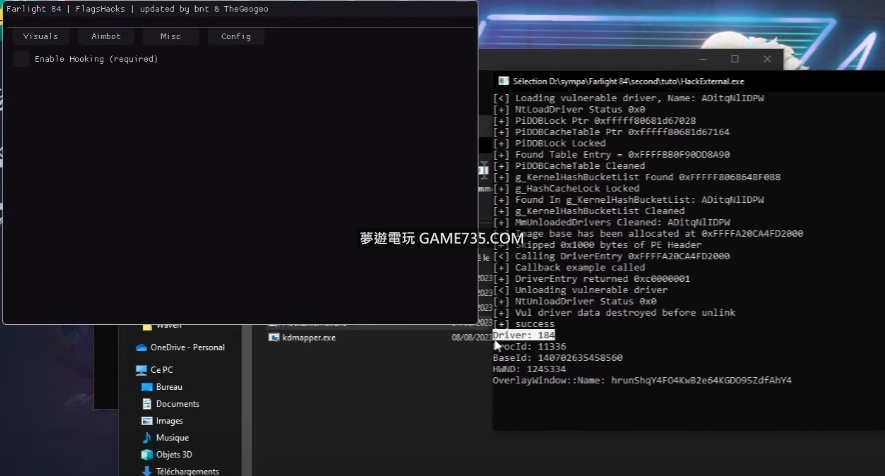Select the Misc tab

pyautogui.click(x=171, y=36)
